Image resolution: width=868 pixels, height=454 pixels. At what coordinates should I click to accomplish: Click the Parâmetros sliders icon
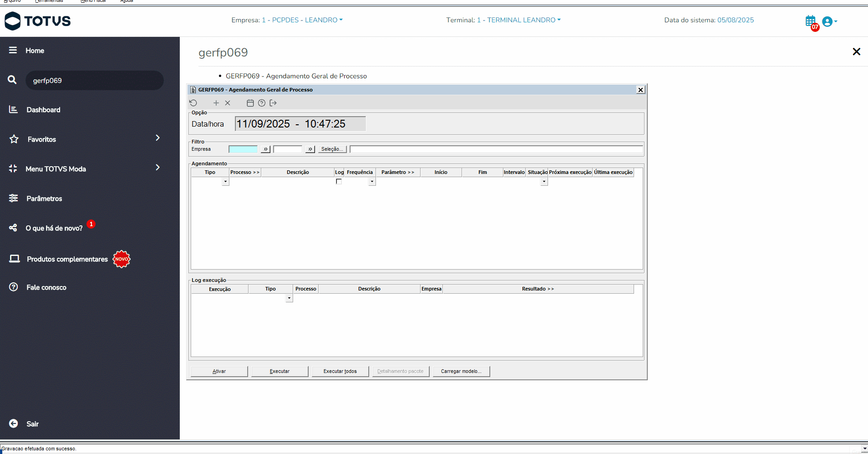point(14,198)
